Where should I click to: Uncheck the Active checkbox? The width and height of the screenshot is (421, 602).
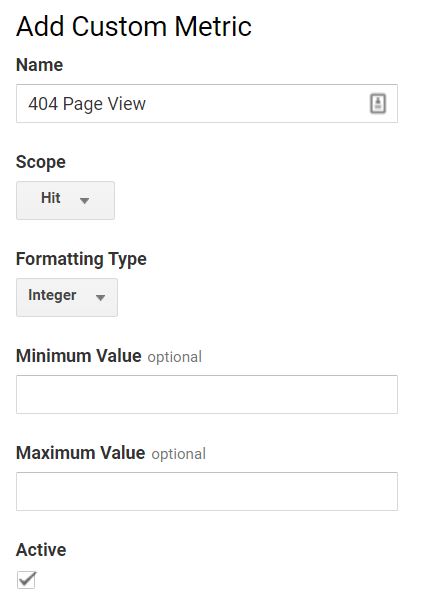(26, 579)
